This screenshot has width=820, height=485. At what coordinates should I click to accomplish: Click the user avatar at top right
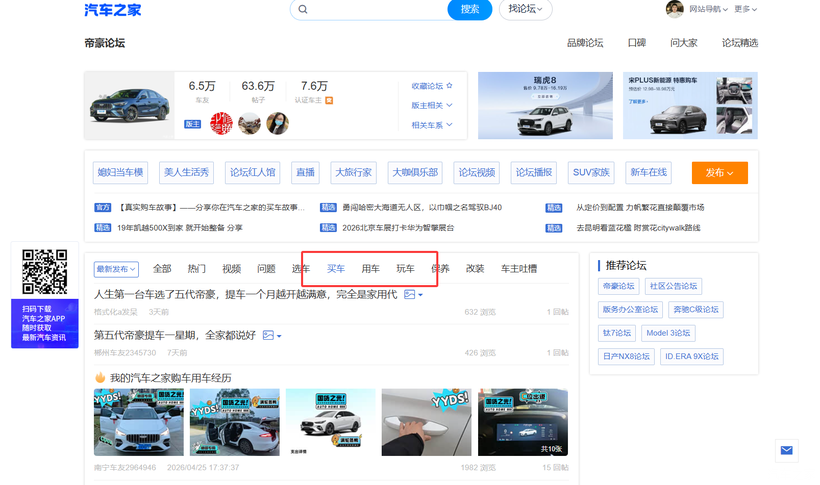click(x=674, y=9)
